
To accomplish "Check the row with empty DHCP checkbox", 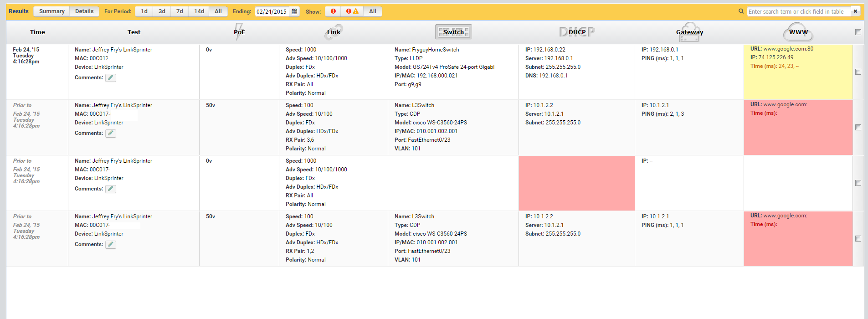I will pos(858,183).
